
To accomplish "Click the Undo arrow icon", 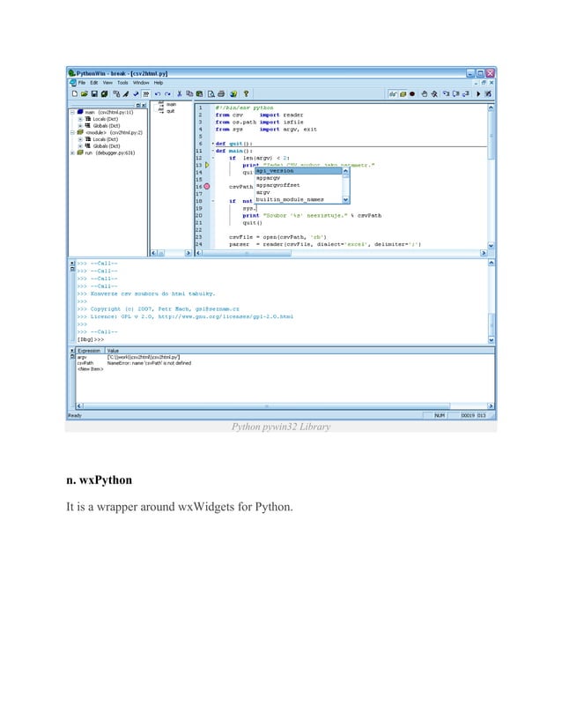I will [x=158, y=93].
